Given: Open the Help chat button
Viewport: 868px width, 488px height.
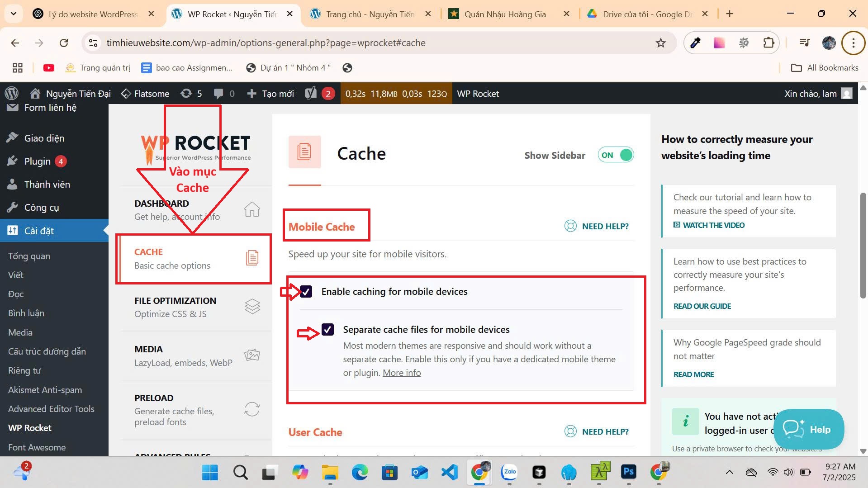Looking at the screenshot, I should point(808,429).
